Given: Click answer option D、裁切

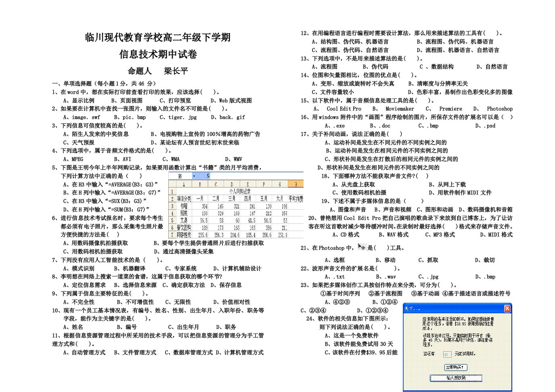Looking at the screenshot, I should 485,260.
